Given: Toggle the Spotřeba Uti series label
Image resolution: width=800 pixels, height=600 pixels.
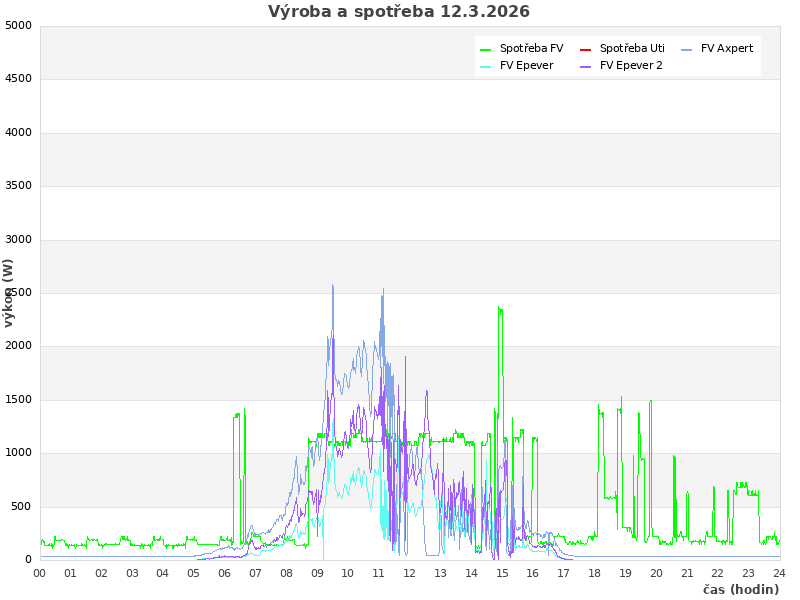Looking at the screenshot, I should coord(632,49).
